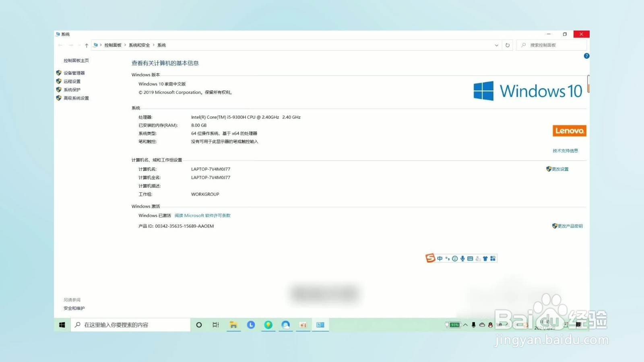
Task: Click heading 查看有关计算机的基本信息
Action: click(x=165, y=63)
